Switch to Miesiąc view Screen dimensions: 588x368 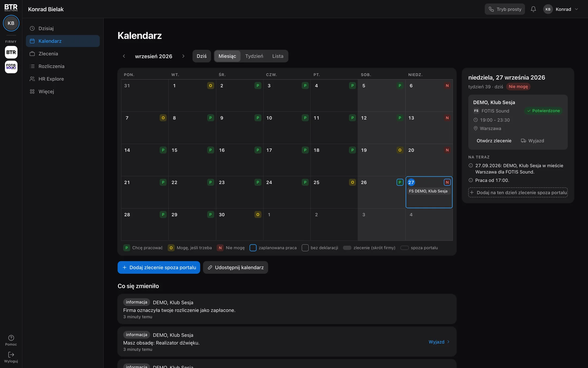click(x=227, y=56)
